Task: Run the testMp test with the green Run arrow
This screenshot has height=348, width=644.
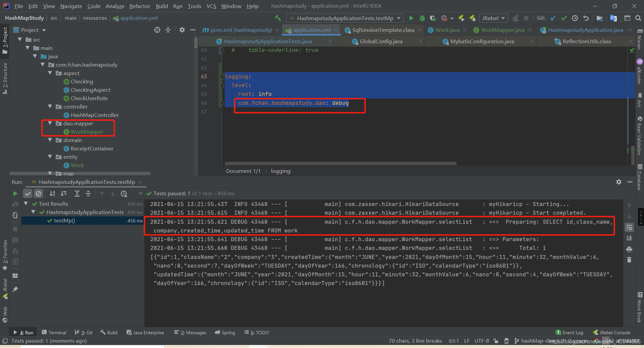Action: [x=412, y=18]
